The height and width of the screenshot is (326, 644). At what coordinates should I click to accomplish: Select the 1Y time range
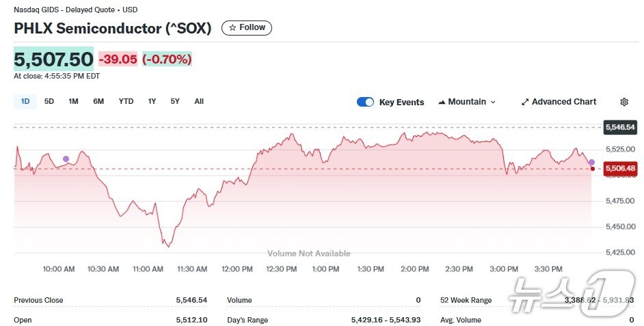click(x=152, y=101)
